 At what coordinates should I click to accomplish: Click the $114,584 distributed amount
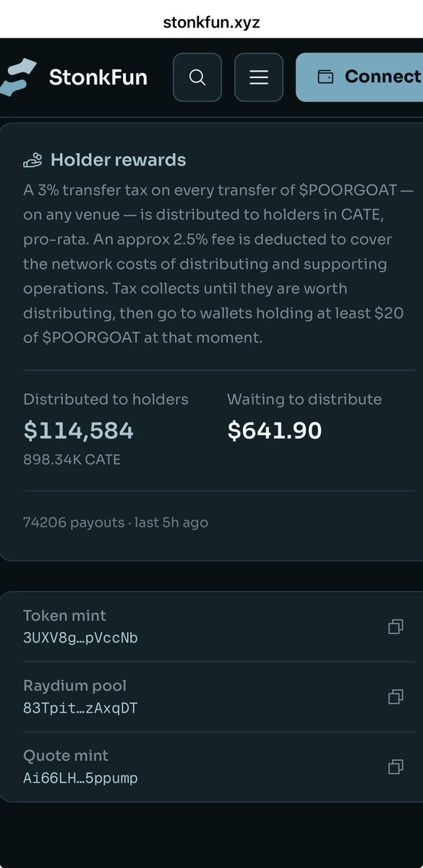[x=79, y=431]
